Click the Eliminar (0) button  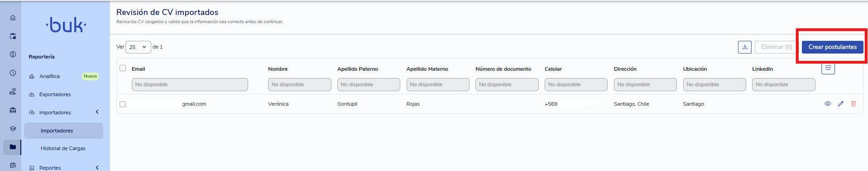[x=777, y=47]
